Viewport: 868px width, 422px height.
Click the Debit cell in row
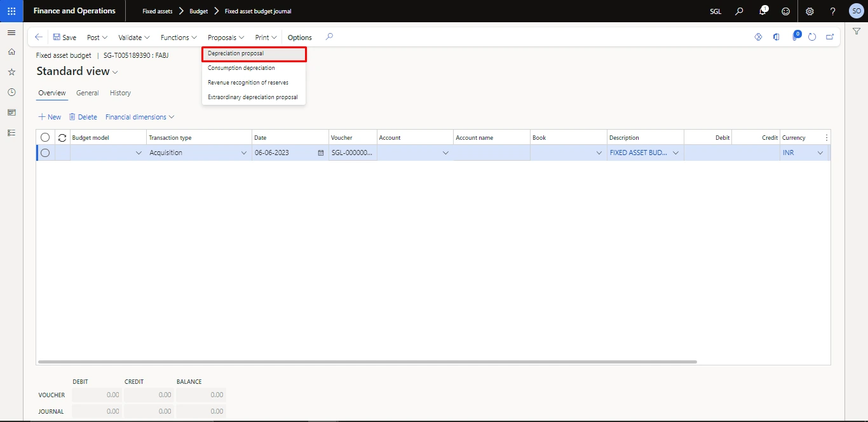[x=708, y=153]
